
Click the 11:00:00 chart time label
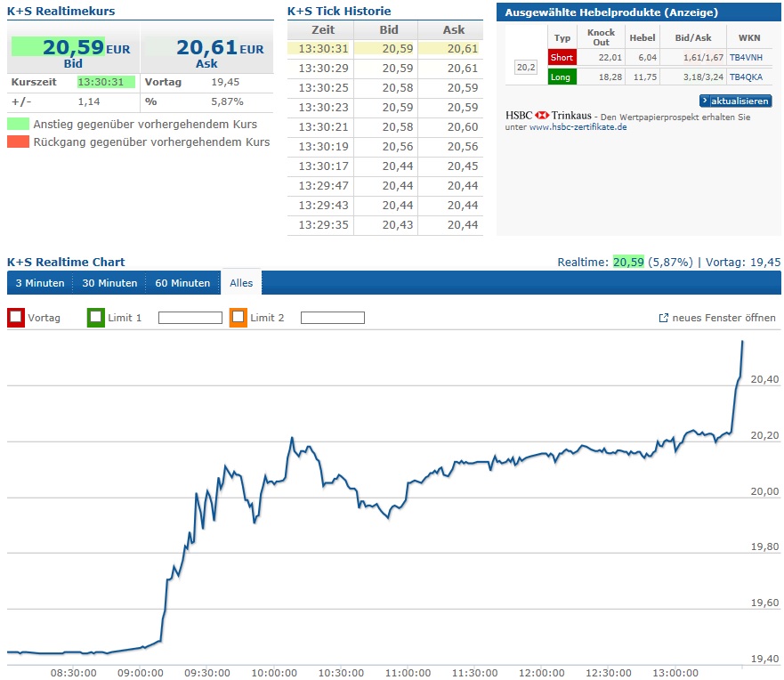(408, 673)
